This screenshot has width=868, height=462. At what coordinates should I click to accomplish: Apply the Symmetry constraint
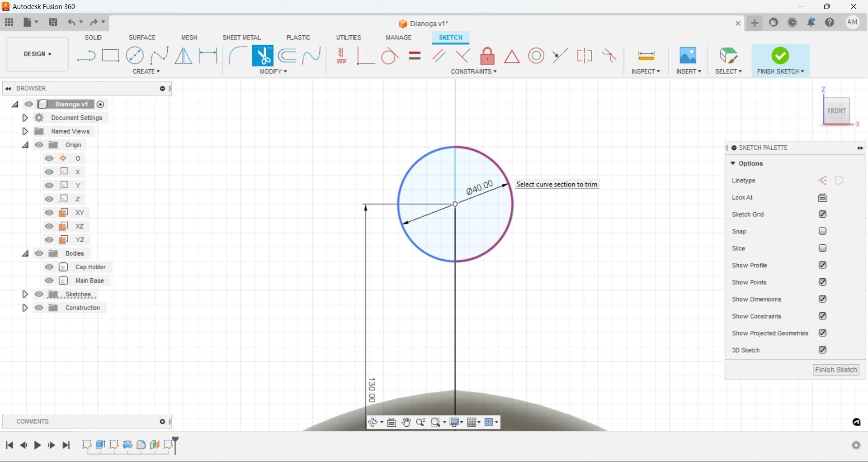[x=585, y=56]
